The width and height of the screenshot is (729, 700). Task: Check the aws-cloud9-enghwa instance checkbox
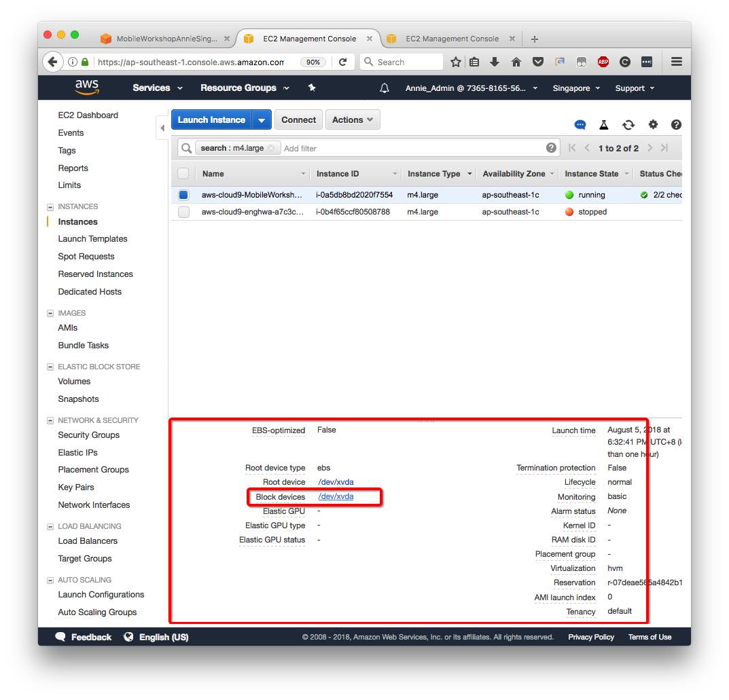pyautogui.click(x=183, y=212)
